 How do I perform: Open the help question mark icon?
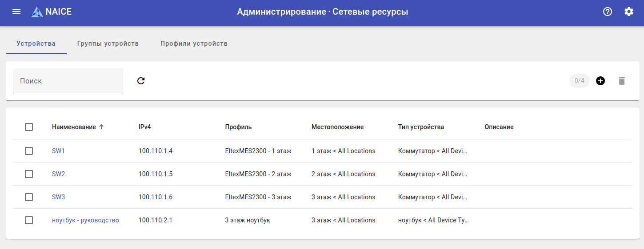click(x=608, y=12)
